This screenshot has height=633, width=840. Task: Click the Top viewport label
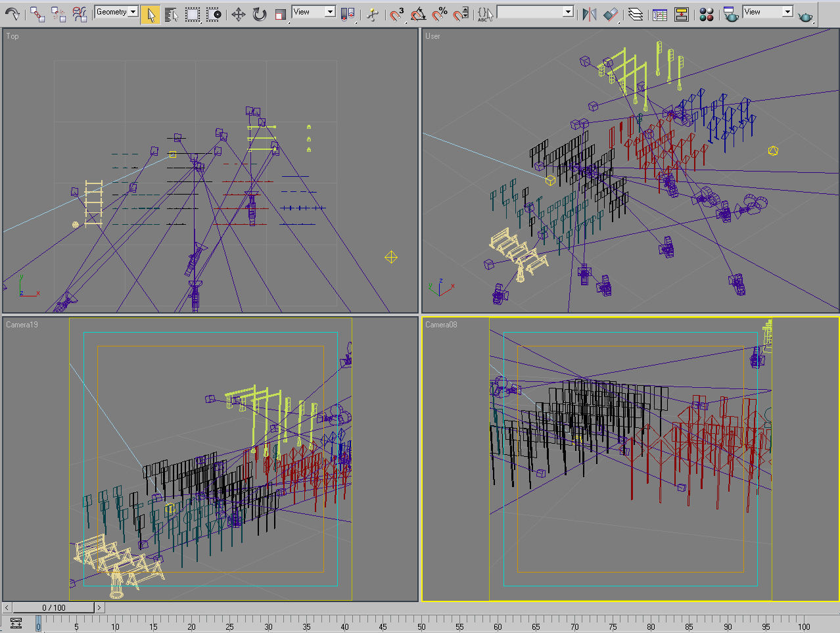[12, 36]
